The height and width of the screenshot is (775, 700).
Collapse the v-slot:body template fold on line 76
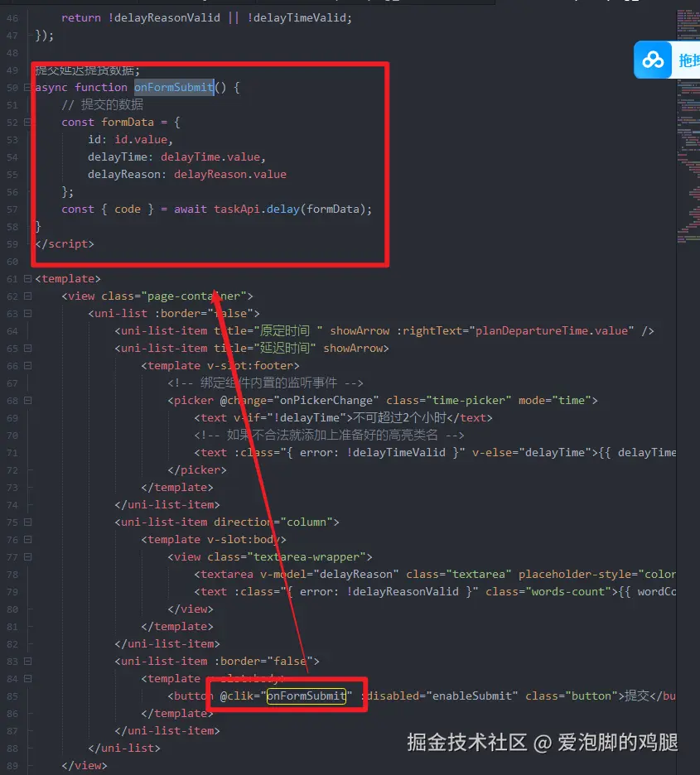click(27, 540)
